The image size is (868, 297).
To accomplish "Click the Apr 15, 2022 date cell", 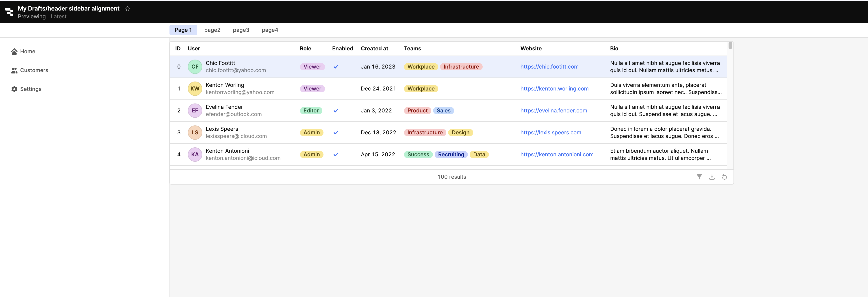I will [x=378, y=154].
